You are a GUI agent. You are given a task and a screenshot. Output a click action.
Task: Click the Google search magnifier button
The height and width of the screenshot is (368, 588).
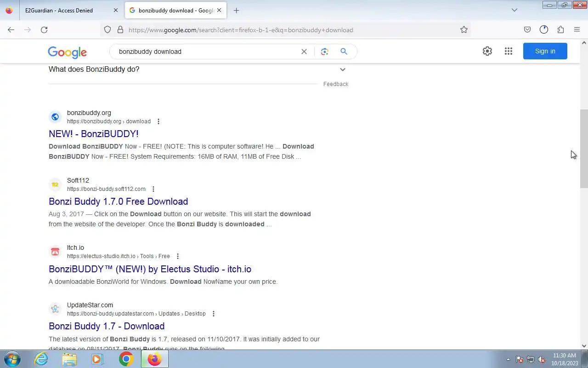[x=344, y=52]
